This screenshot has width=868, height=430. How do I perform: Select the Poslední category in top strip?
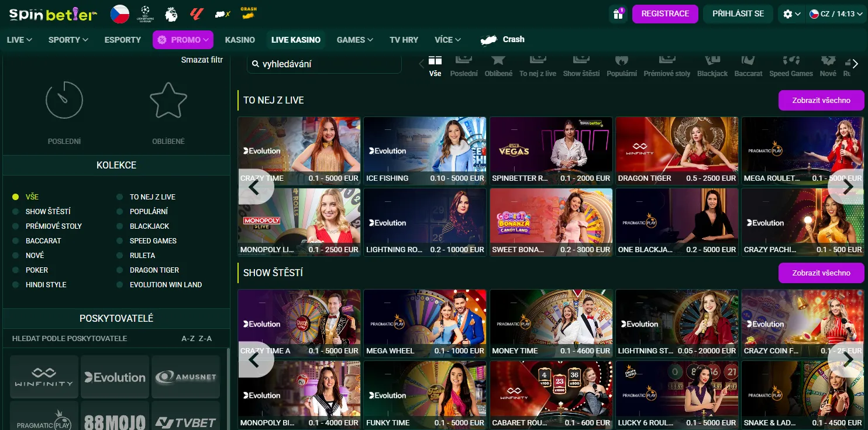pos(464,66)
